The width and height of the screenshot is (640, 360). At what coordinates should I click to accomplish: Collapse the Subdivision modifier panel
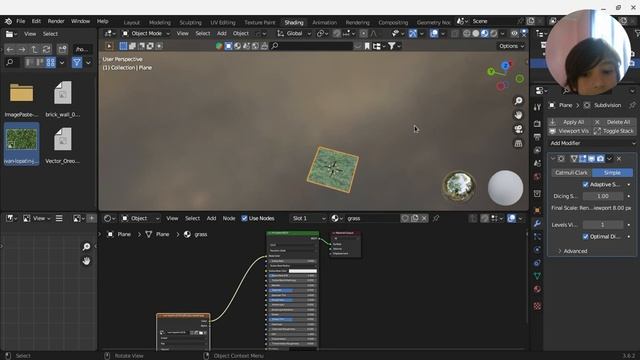tap(553, 158)
